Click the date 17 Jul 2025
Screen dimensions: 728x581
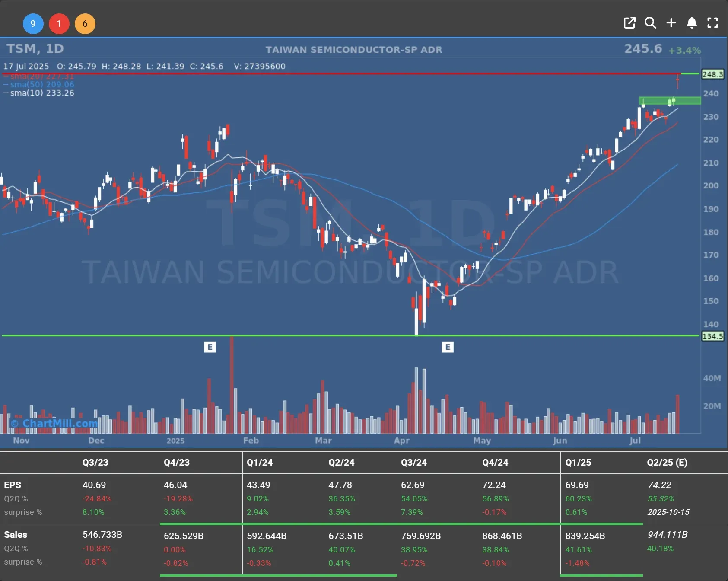(26, 67)
